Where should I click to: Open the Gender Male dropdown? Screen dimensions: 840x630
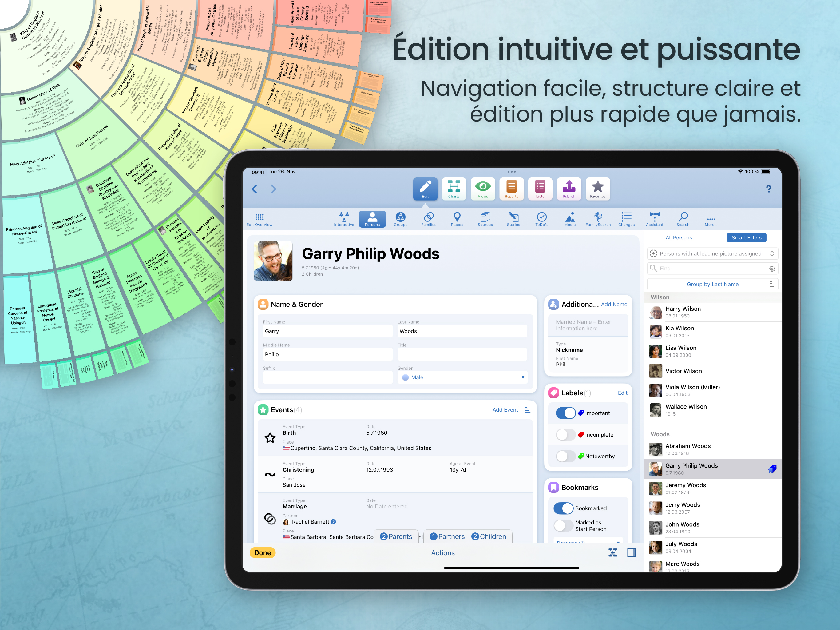pyautogui.click(x=462, y=377)
